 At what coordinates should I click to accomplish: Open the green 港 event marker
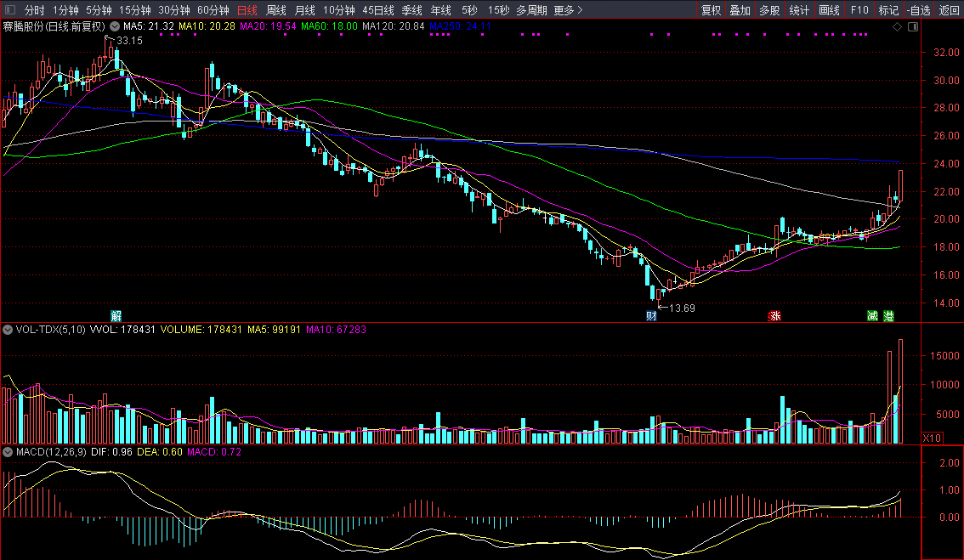(x=888, y=316)
